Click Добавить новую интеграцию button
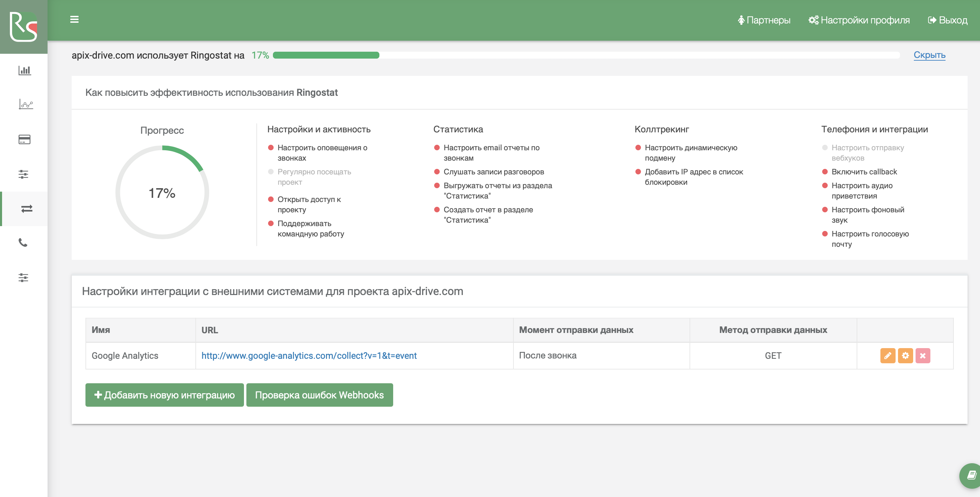 coord(164,395)
